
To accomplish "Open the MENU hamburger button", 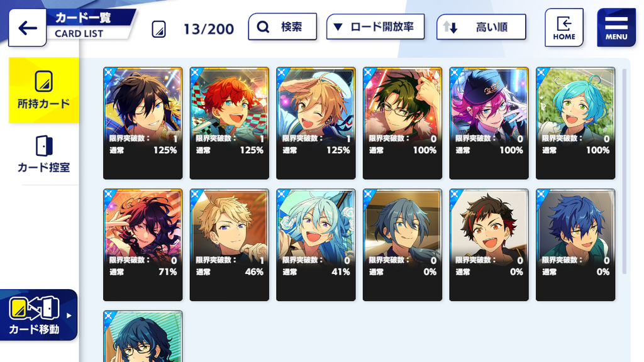I will tap(616, 28).
